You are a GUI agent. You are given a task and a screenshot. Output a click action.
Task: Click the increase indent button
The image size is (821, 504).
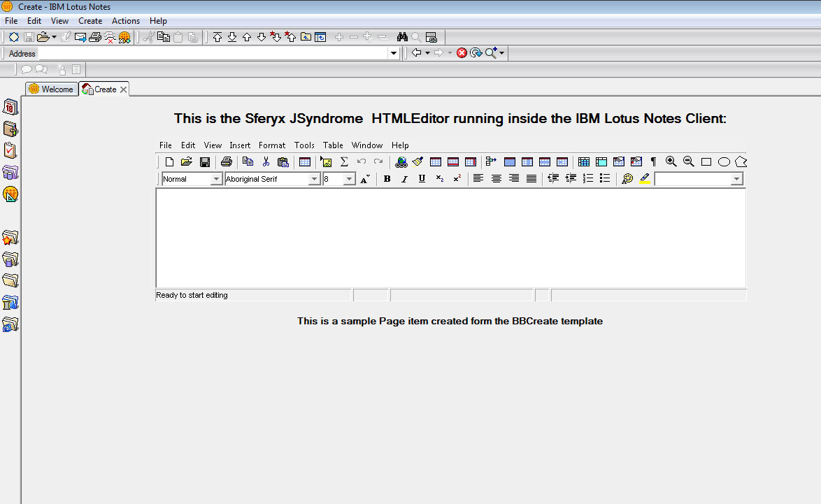click(570, 178)
